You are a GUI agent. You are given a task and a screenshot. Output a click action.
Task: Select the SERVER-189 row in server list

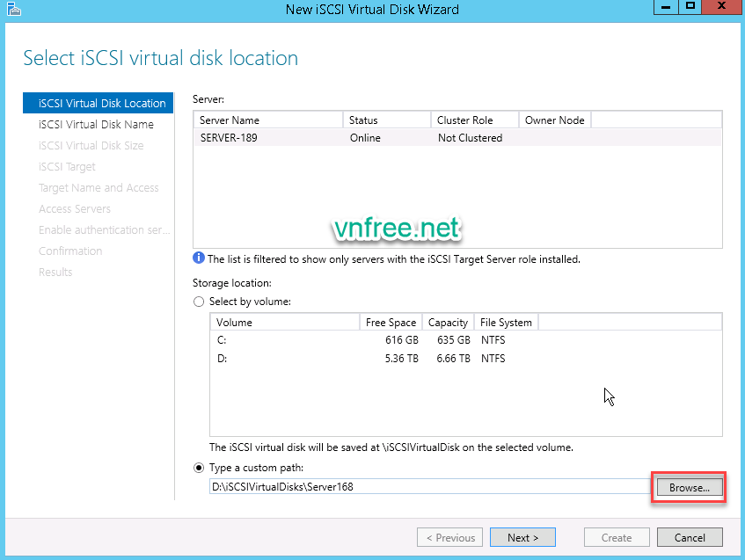(x=456, y=138)
